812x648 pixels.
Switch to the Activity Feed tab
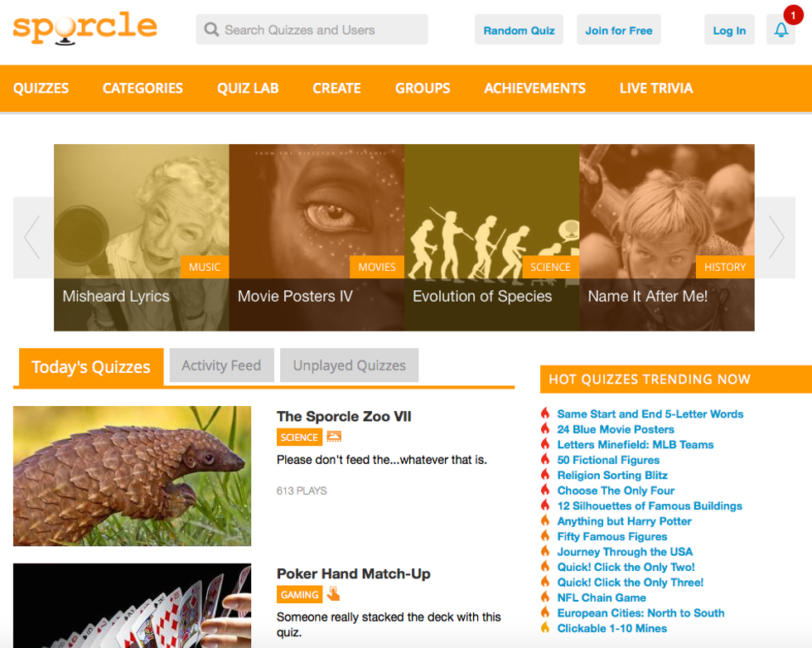coord(221,365)
